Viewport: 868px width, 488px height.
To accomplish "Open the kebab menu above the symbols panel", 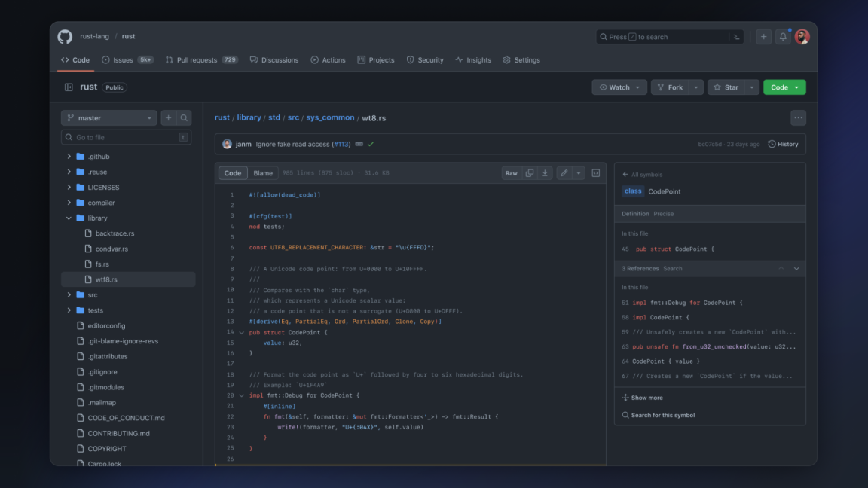I will [x=797, y=117].
